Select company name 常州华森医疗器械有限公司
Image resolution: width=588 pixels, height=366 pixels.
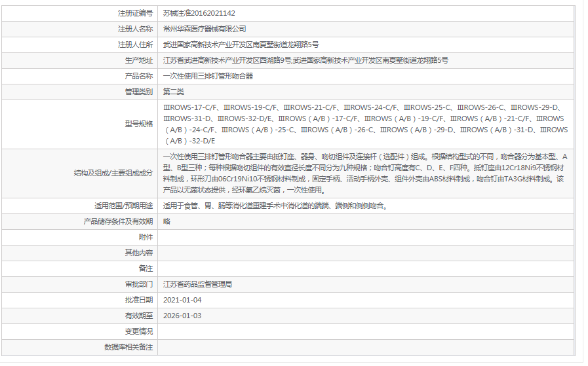[205, 29]
